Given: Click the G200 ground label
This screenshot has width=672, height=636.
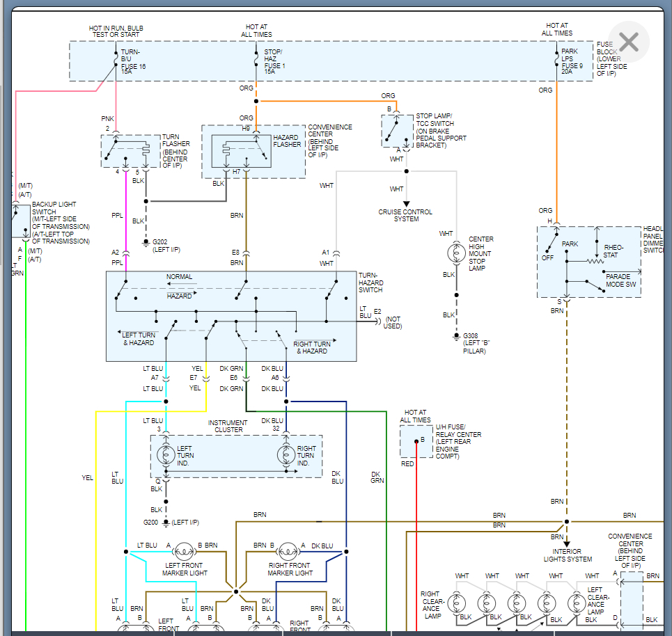Looking at the screenshot, I should click(150, 523).
